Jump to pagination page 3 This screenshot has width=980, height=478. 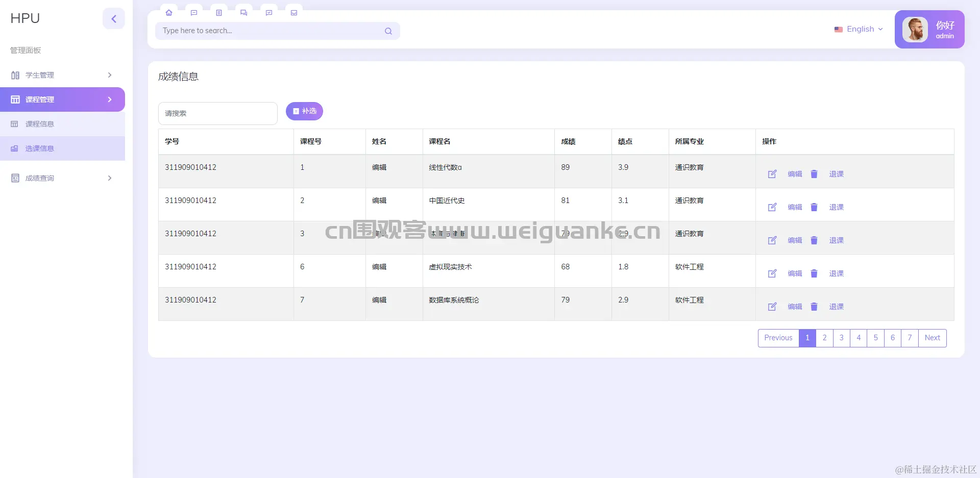coord(842,338)
